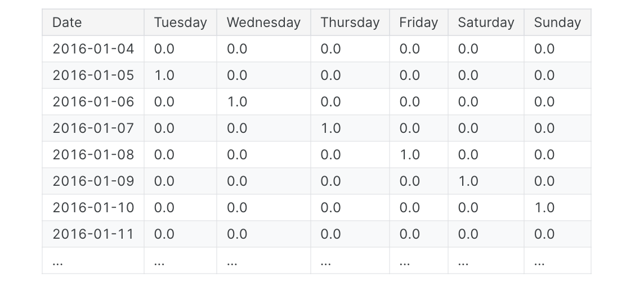Screen dimensions: 644x286
Task: Click Friday value 1.0 for 2016-01-08
Action: click(409, 155)
